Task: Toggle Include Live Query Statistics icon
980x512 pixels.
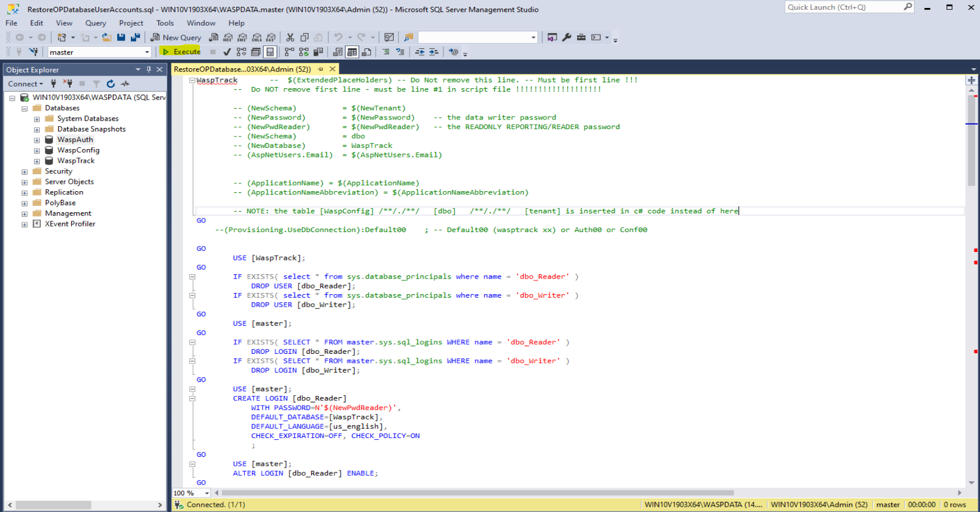Action: pyautogui.click(x=303, y=52)
